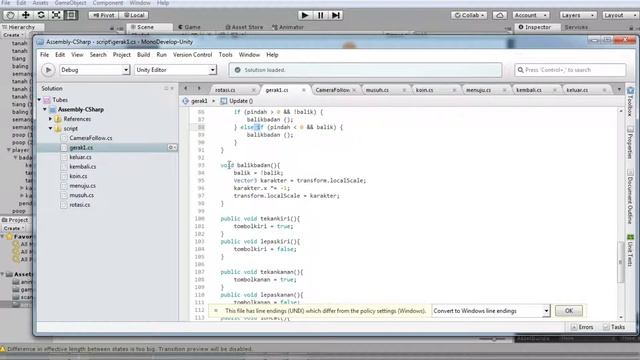Open Unity Collab dropdown

click(x=469, y=15)
